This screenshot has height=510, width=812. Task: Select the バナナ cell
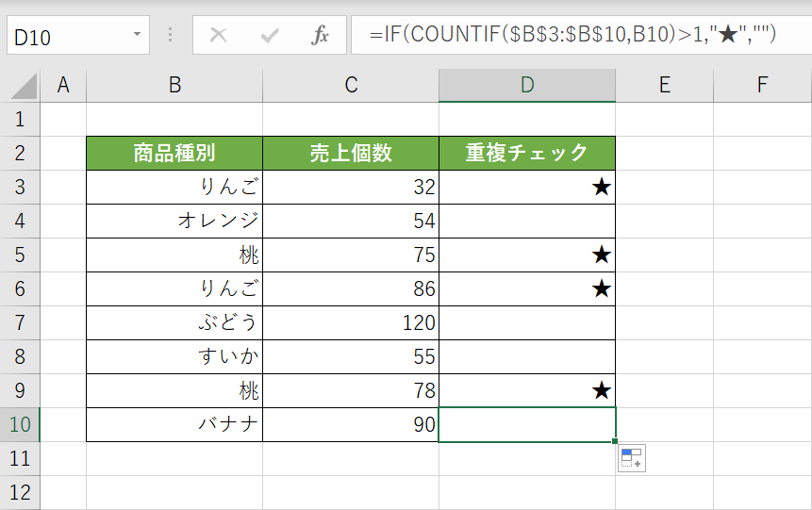pyautogui.click(x=174, y=424)
